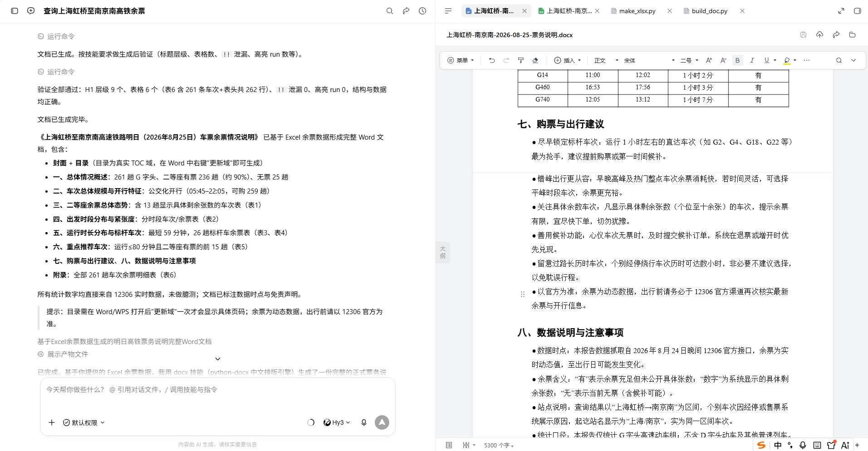This screenshot has height=451, width=868.
Task: Toggle the right side panel icon
Action: 858,11
